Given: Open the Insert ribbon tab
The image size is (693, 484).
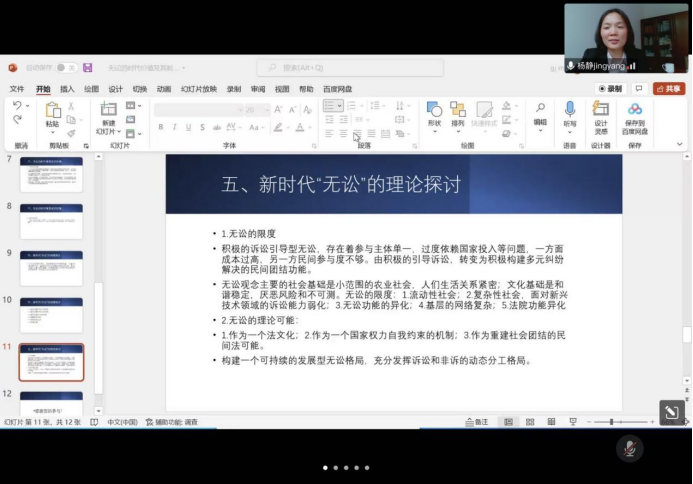Looking at the screenshot, I should pyautogui.click(x=67, y=89).
